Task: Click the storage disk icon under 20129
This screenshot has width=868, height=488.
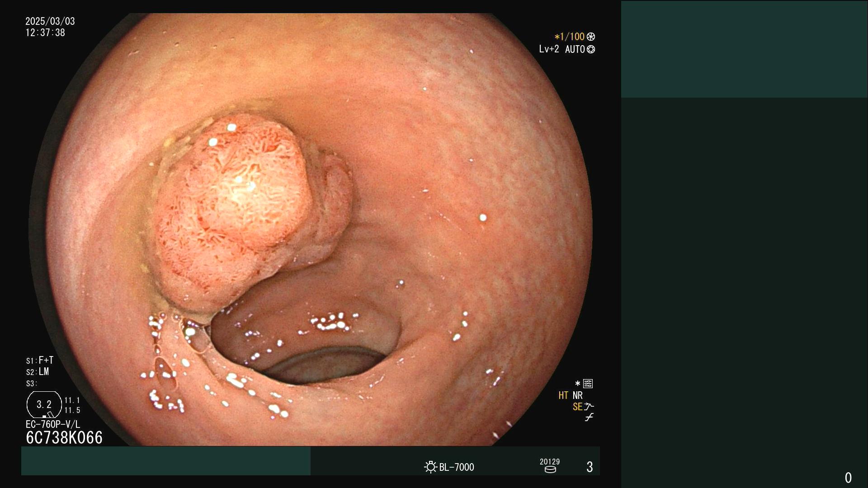Action: pyautogui.click(x=550, y=469)
